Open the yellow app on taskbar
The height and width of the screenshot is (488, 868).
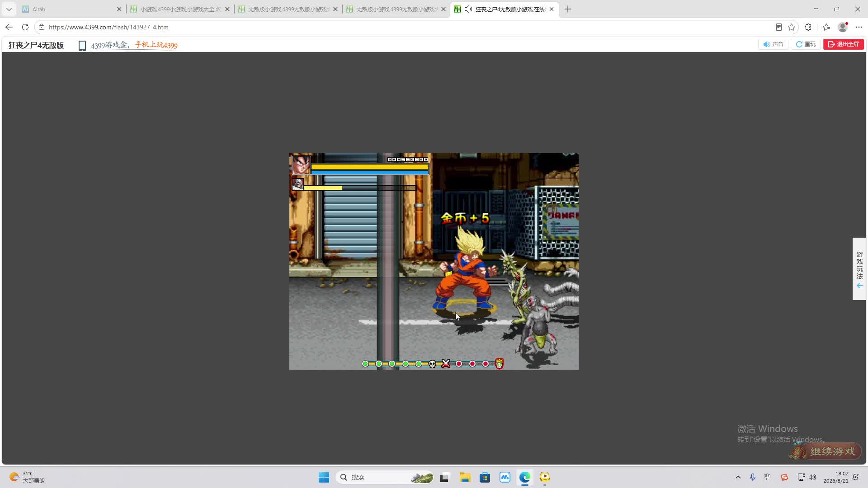544,477
